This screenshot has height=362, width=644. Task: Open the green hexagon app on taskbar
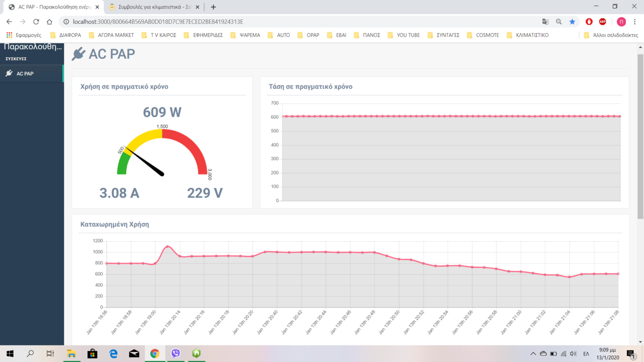196,353
